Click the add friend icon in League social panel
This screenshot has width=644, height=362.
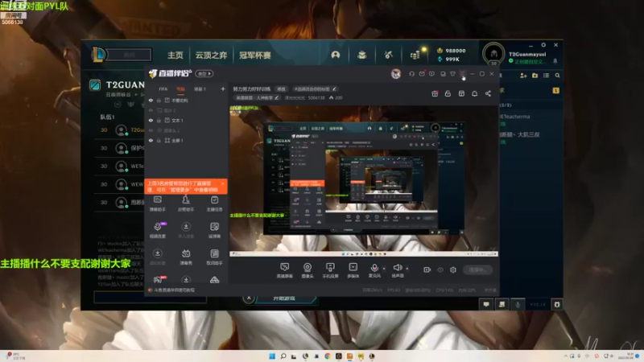pyautogui.click(x=523, y=76)
